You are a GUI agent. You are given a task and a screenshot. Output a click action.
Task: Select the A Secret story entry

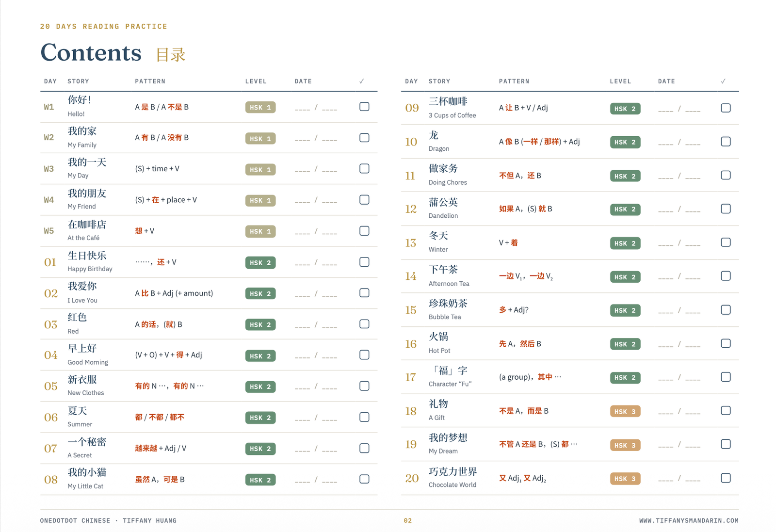point(87,448)
